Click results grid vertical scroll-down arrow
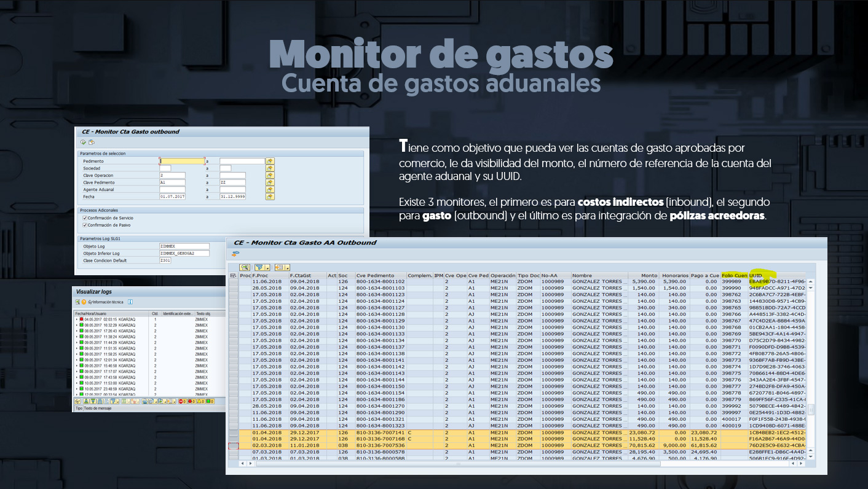 [x=810, y=456]
